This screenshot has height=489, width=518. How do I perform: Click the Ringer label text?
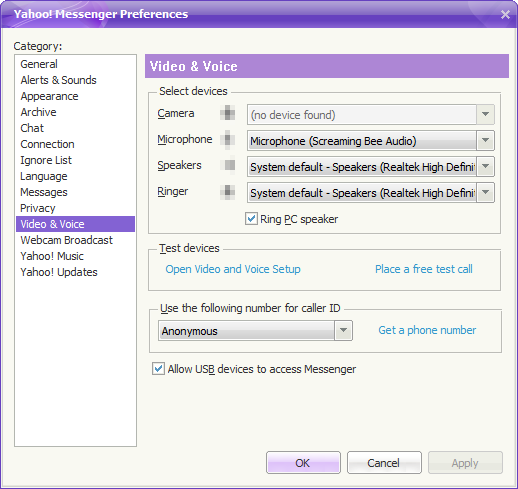click(x=173, y=191)
